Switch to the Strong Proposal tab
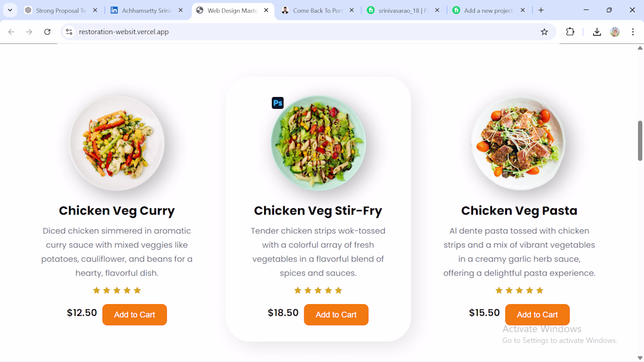 point(60,11)
